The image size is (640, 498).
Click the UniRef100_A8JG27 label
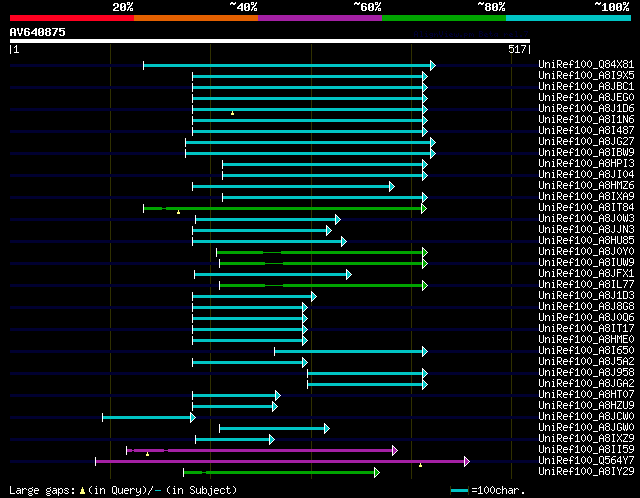586,142
